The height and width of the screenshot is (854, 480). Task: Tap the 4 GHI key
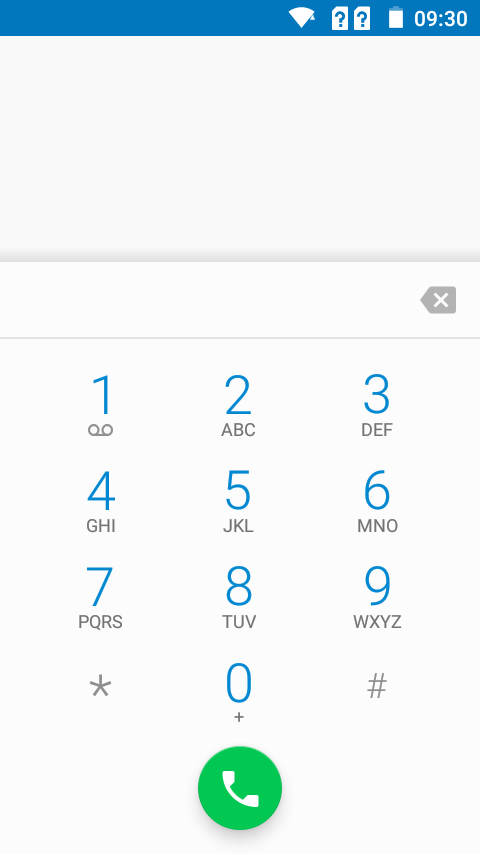(x=101, y=501)
